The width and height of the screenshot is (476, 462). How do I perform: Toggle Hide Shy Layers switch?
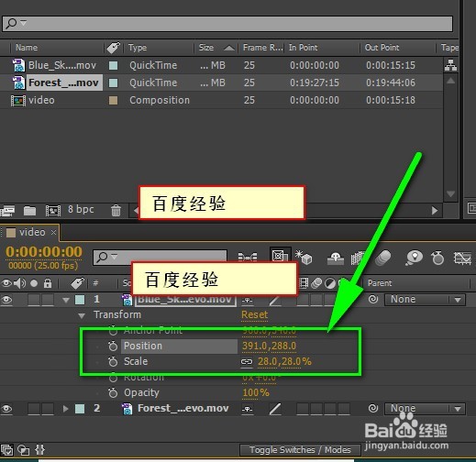tap(336, 258)
